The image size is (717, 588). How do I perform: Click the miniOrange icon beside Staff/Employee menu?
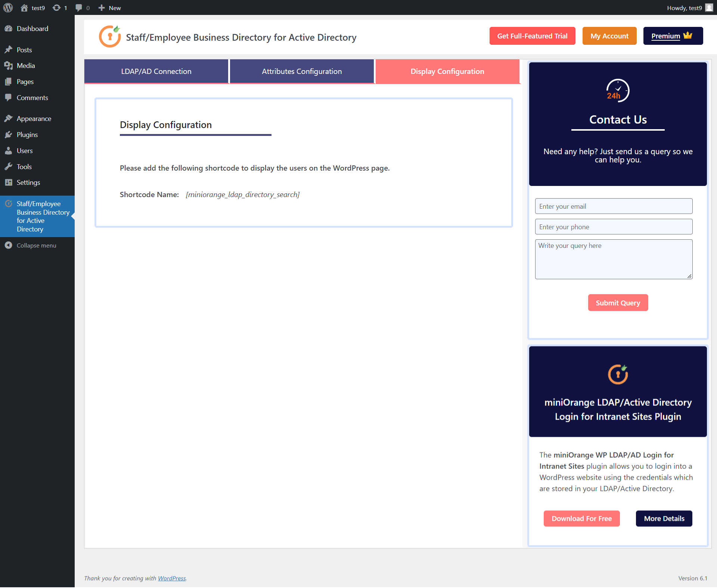[x=9, y=204]
